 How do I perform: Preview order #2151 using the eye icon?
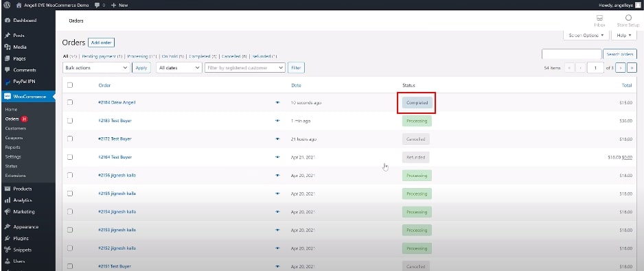point(277,266)
